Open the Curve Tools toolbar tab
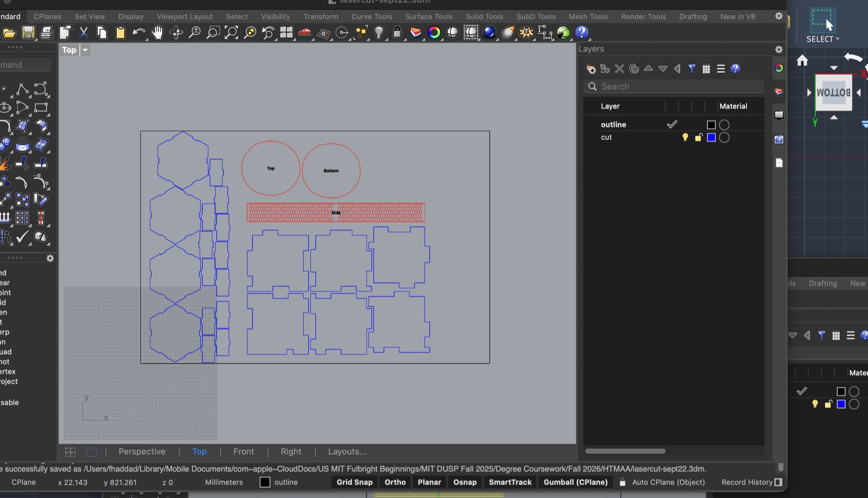 click(372, 17)
